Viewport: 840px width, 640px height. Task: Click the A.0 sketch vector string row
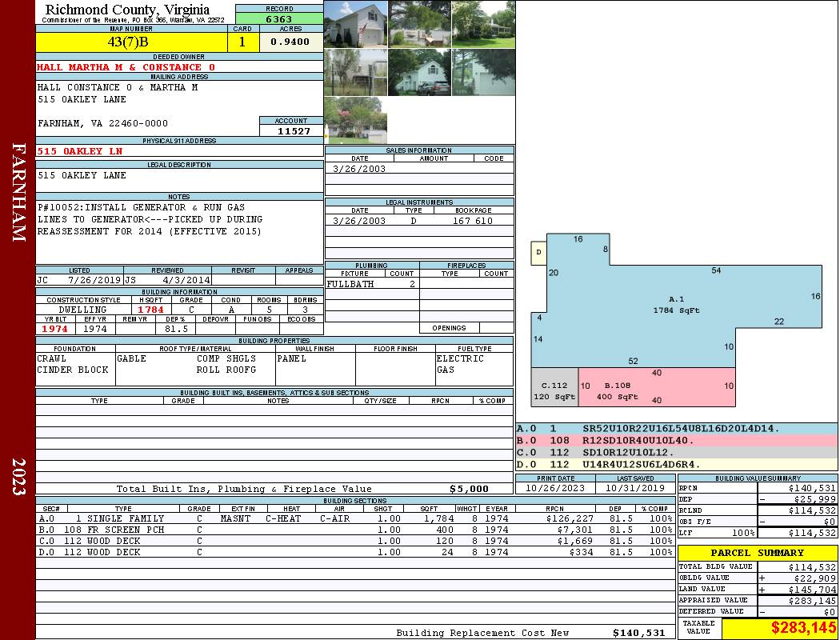tap(676, 429)
